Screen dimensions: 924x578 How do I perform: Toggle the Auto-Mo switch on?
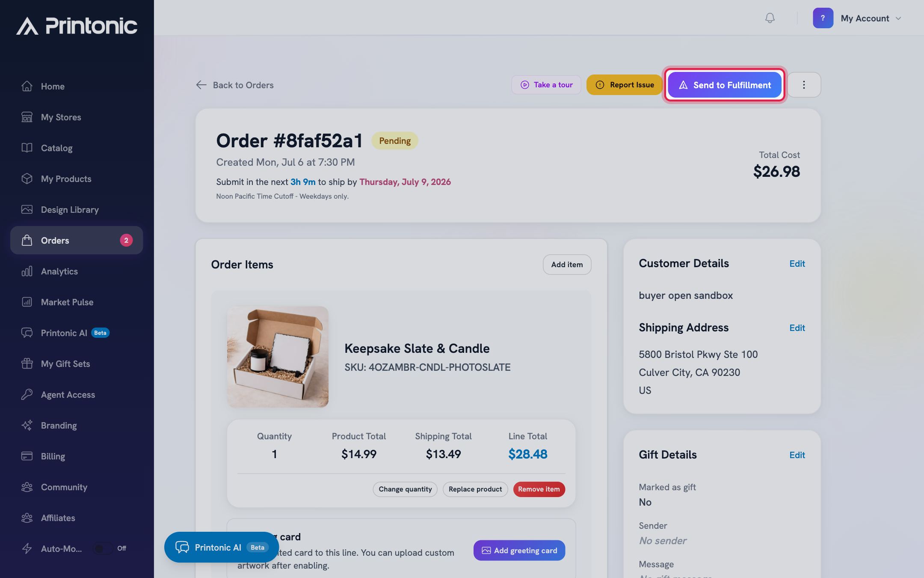[103, 548]
